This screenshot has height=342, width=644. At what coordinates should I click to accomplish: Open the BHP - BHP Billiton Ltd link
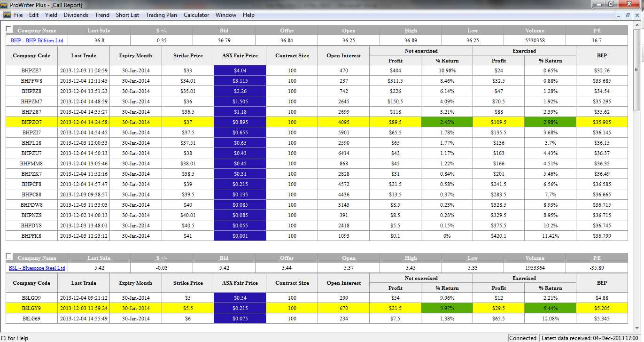pos(37,41)
